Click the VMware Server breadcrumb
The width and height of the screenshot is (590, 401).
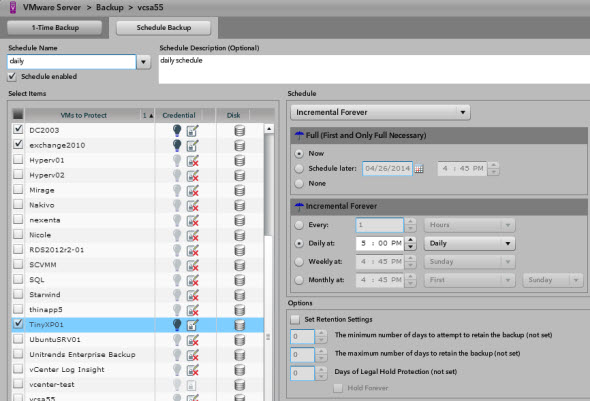point(52,7)
